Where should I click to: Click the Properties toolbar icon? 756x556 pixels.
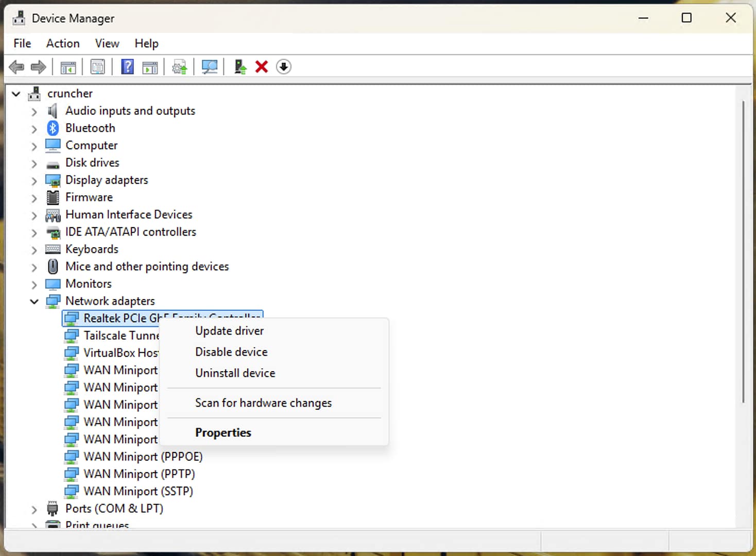[97, 66]
